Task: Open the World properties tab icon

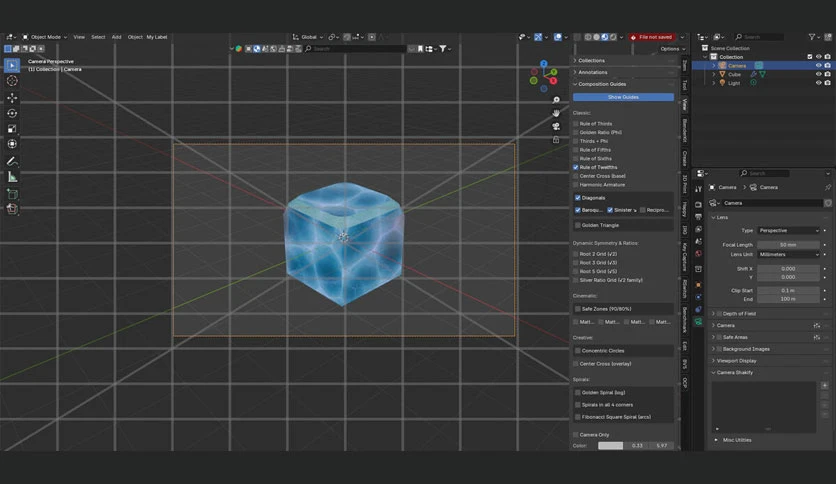Action: click(698, 253)
